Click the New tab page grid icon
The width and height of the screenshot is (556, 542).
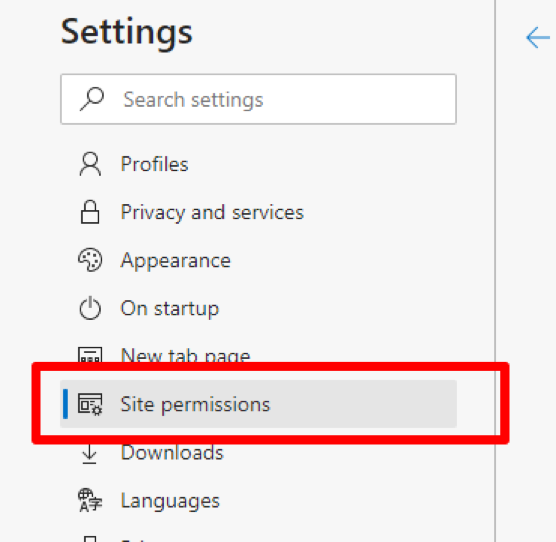[x=90, y=354]
